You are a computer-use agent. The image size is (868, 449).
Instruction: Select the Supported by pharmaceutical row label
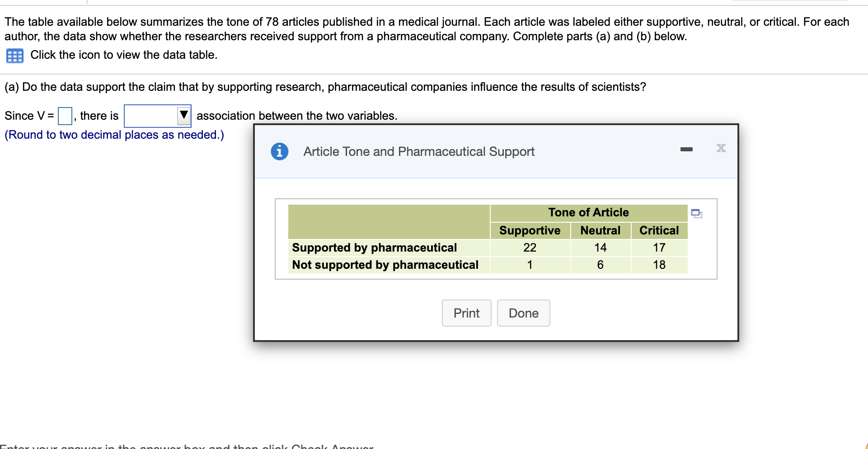[374, 248]
